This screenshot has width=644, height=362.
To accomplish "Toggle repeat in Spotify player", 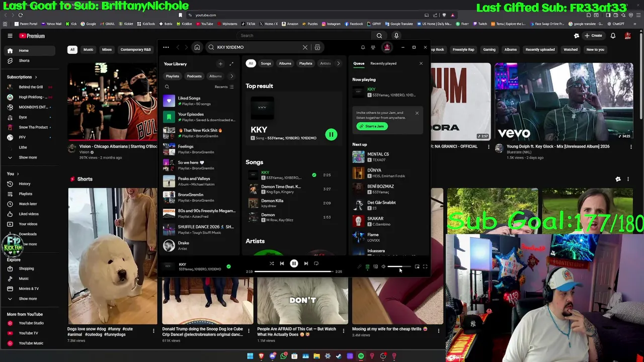I will tap(316, 263).
